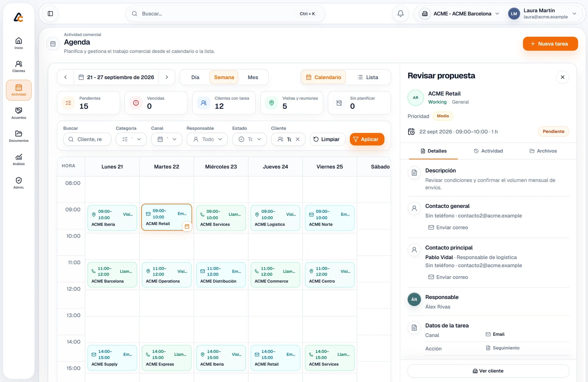
Task: Click Enviar correo under Contacto general
Action: (x=448, y=227)
